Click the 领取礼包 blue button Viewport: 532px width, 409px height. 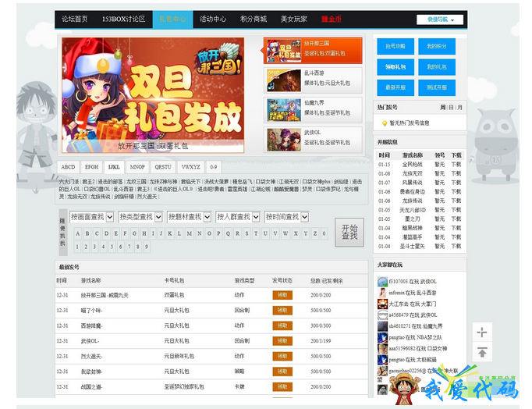click(x=395, y=67)
